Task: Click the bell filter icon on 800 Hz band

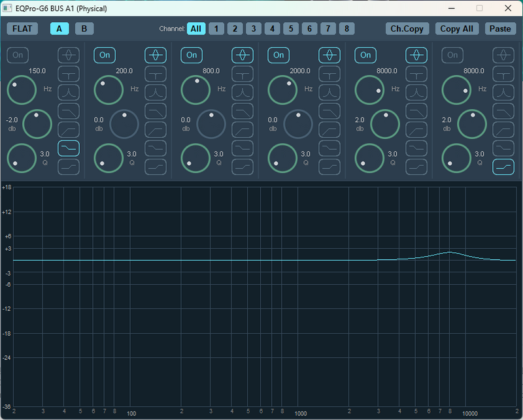Action: pos(243,55)
